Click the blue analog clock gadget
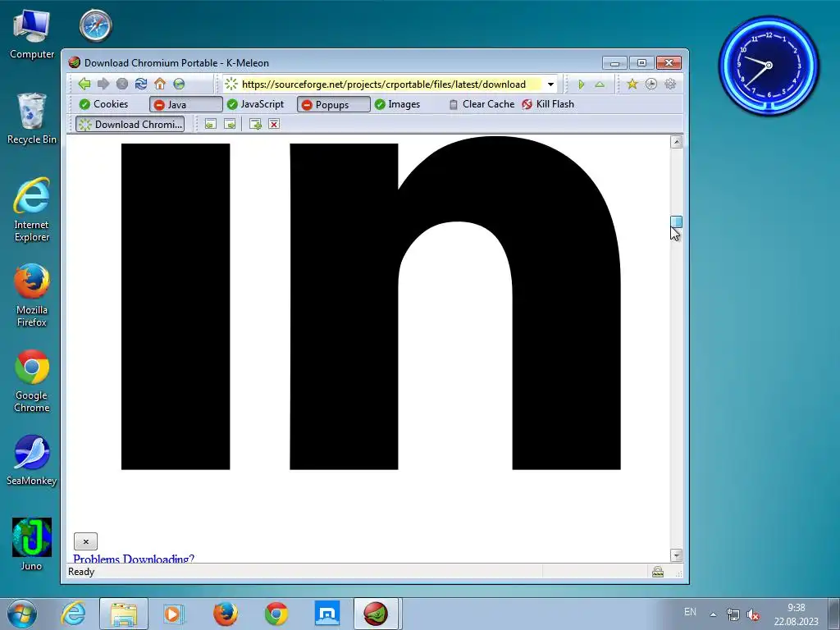Image resolution: width=840 pixels, height=630 pixels. pos(769,66)
